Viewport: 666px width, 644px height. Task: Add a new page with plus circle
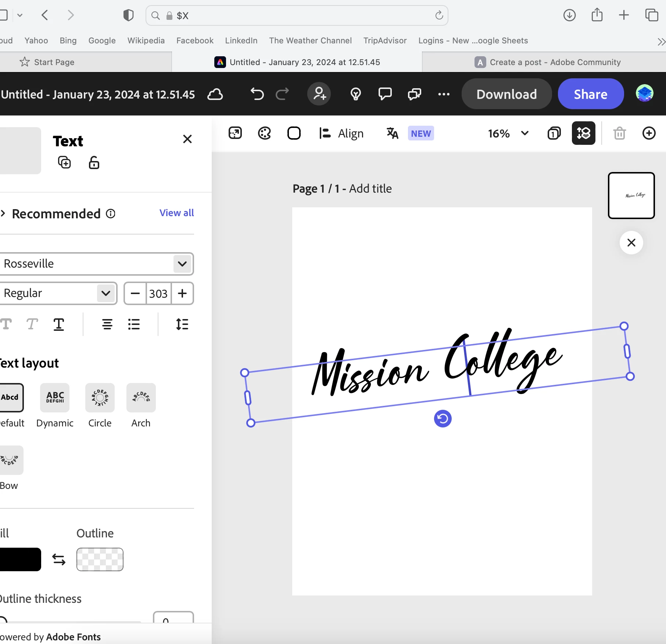[x=649, y=133]
